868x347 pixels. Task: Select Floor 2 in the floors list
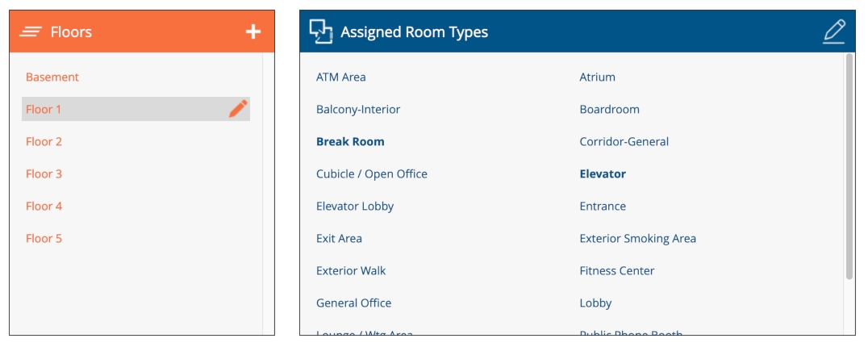click(x=44, y=142)
